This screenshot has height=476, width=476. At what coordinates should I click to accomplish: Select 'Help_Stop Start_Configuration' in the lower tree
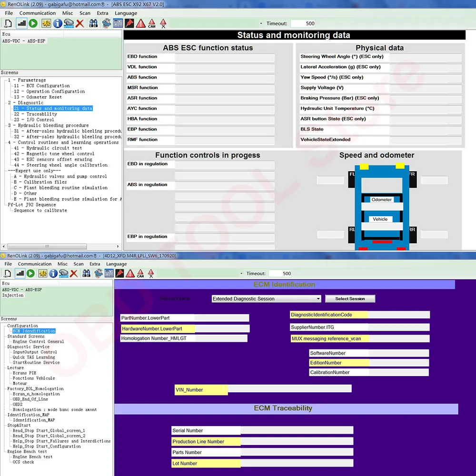[x=47, y=446]
